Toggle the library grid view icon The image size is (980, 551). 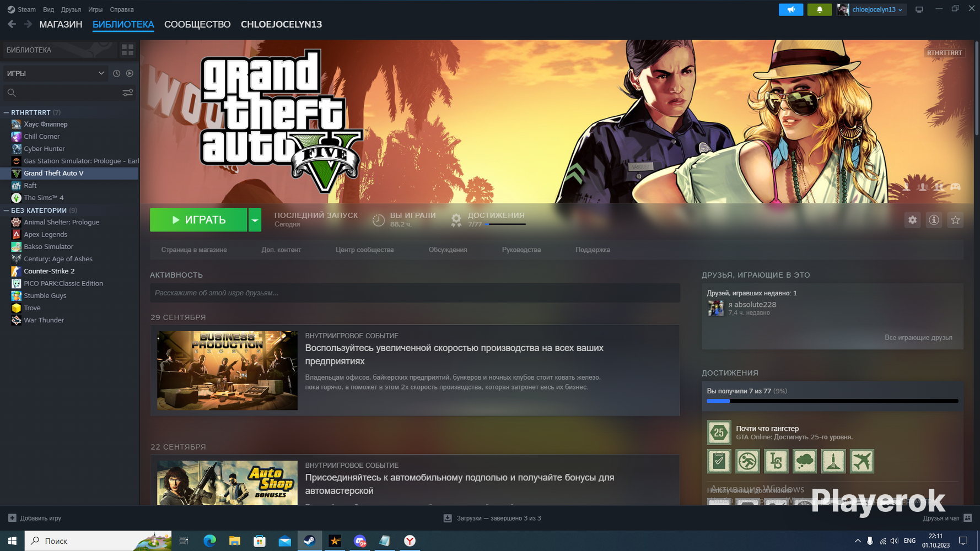point(127,50)
